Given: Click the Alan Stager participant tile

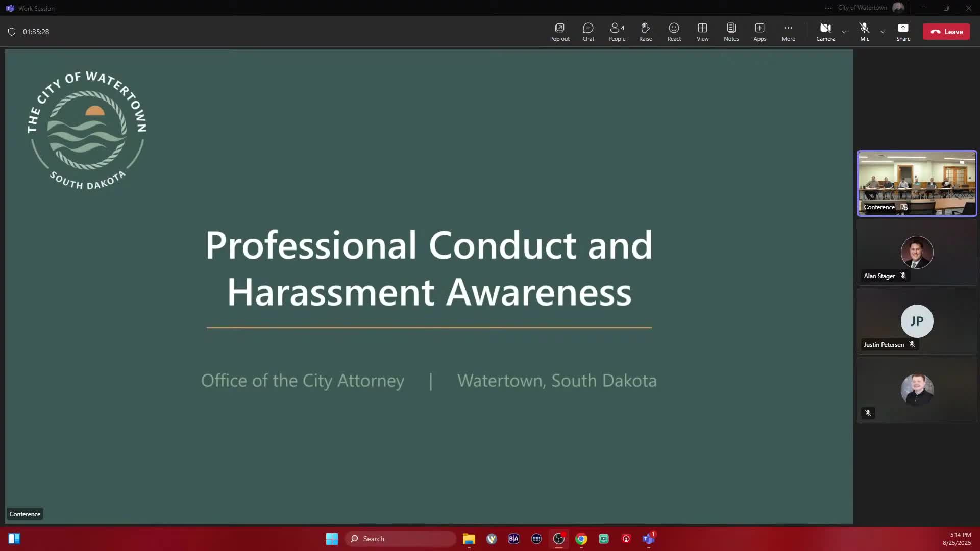Looking at the screenshot, I should click(917, 253).
